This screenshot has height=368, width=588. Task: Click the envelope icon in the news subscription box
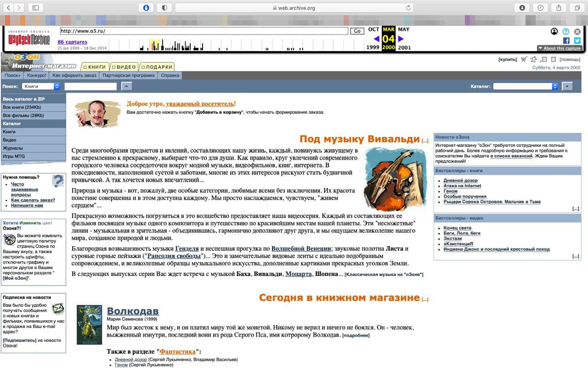(58, 308)
